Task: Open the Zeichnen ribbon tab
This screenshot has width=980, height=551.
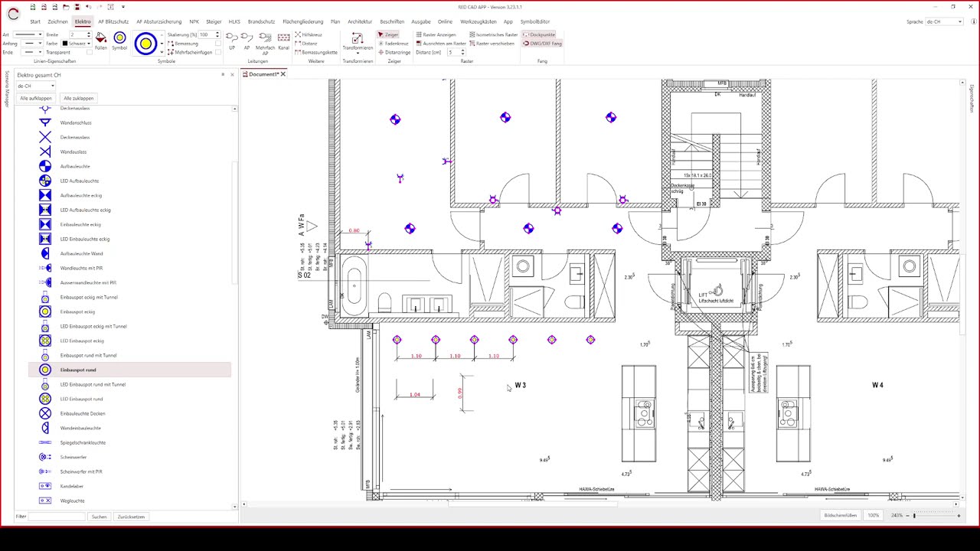Action: point(57,21)
